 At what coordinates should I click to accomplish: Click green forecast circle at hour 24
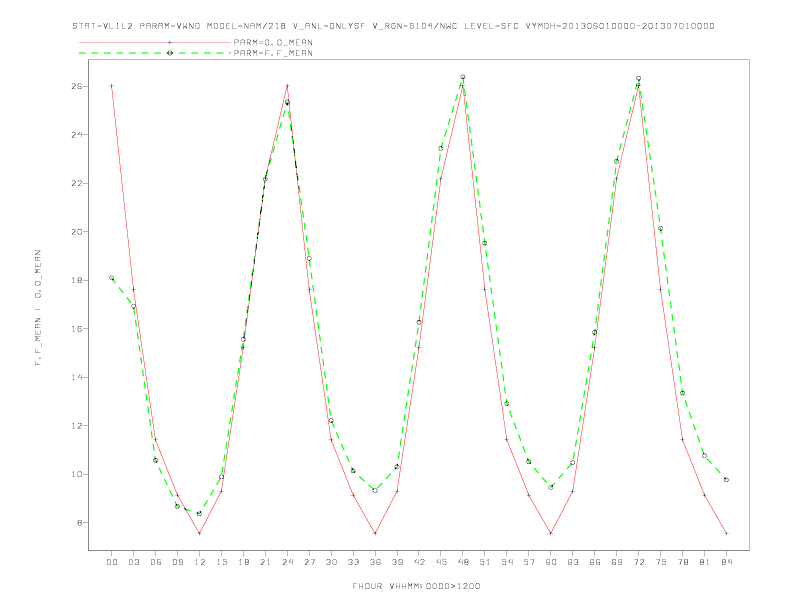coord(287,102)
